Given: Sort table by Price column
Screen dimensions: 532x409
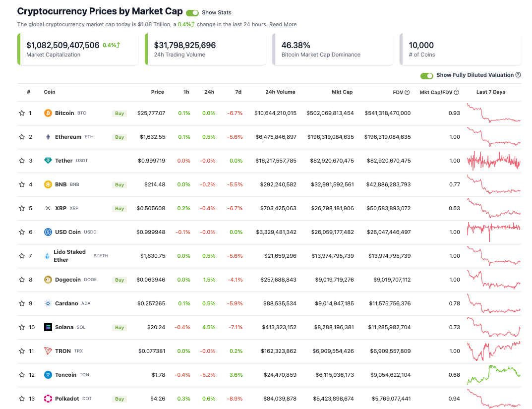Looking at the screenshot, I should coord(158,92).
